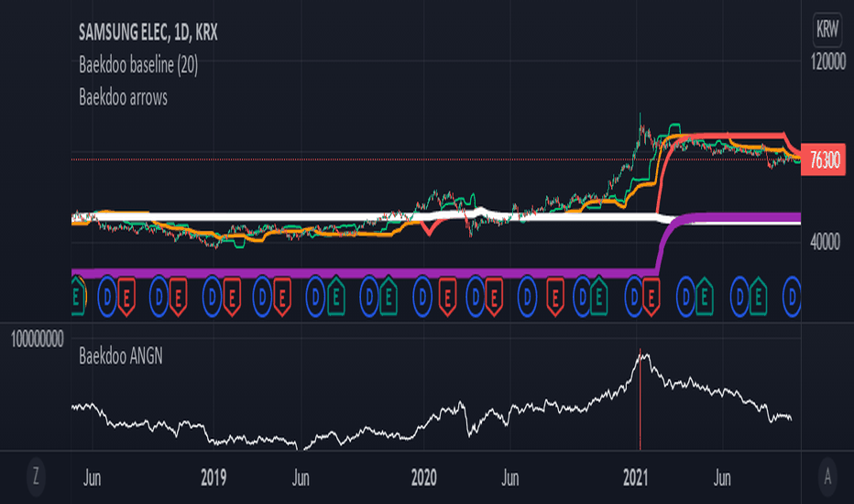Screen dimensions: 854x504
Task: Open the dividend D marker near March 2021
Action: click(x=685, y=297)
